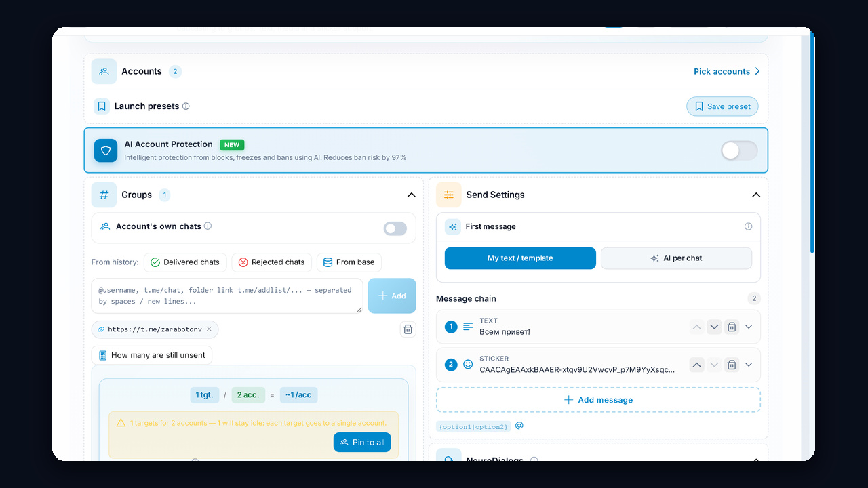
Task: Click the Add group button
Action: pyautogui.click(x=392, y=296)
